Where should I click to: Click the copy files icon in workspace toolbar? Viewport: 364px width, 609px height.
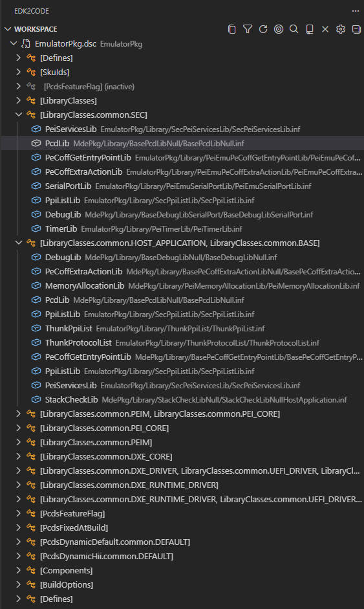point(231,29)
